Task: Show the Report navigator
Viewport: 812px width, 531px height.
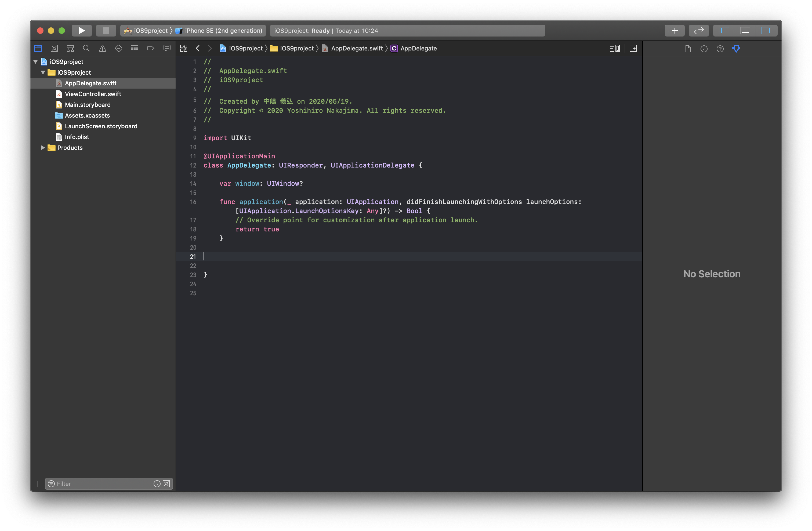Action: click(x=167, y=48)
